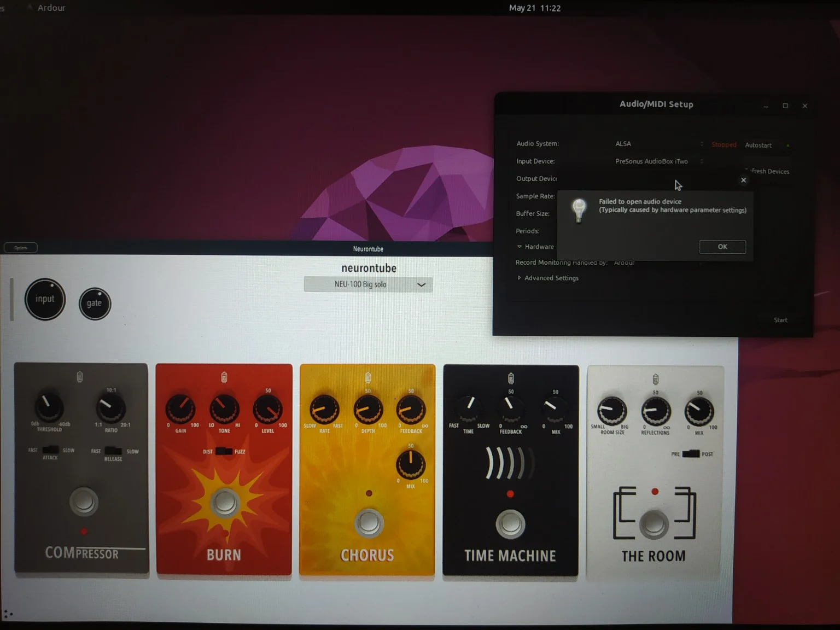Toggle the DIST/FUZZ switch on Burn
Screen dimensions: 840x630
224,451
